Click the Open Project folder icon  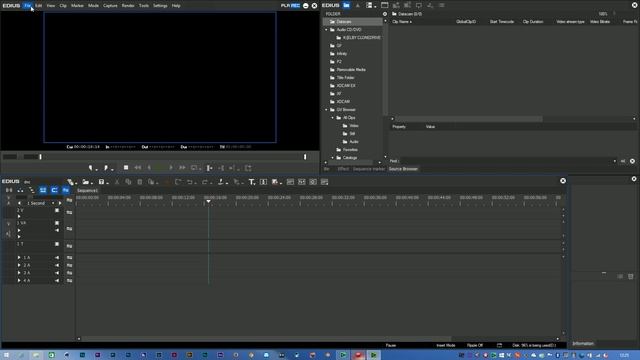(85, 182)
